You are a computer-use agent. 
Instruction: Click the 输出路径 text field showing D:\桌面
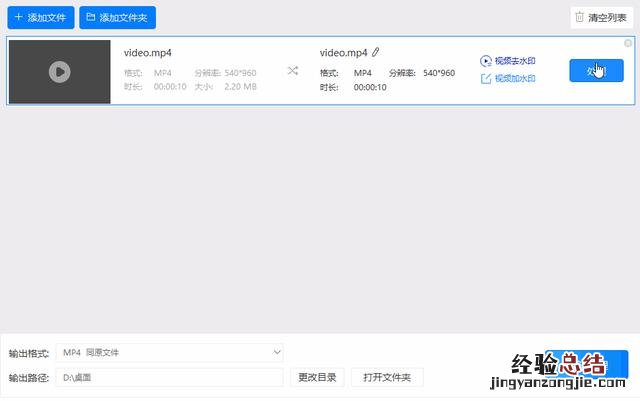(170, 377)
